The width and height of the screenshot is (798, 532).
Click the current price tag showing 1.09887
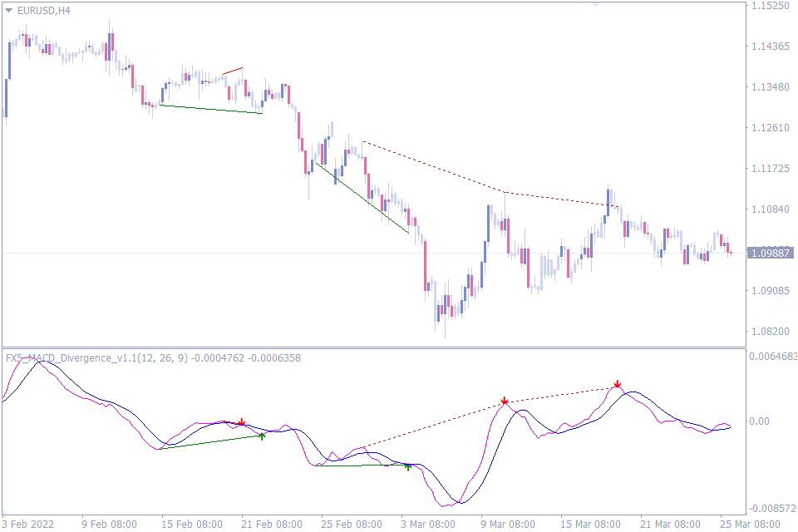(x=769, y=252)
